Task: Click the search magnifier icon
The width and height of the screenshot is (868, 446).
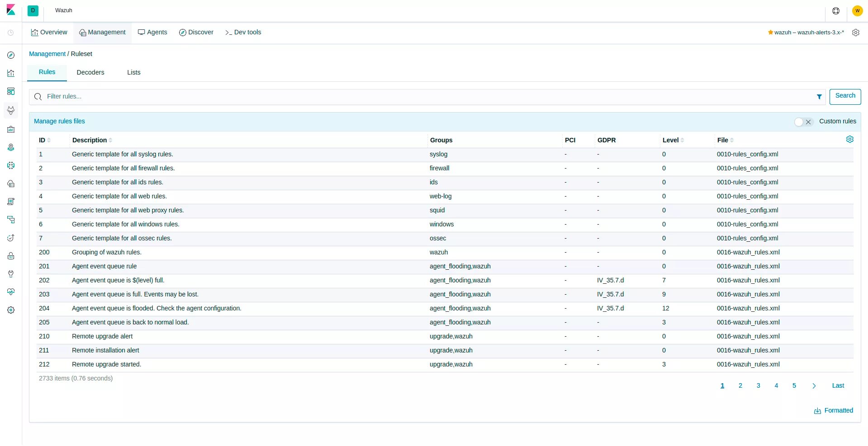Action: (x=38, y=97)
